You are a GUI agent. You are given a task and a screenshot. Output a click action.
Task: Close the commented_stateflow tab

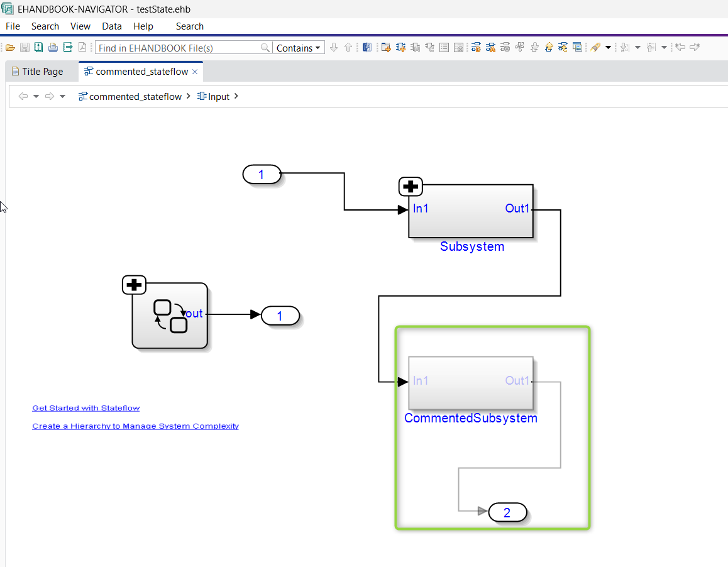pos(195,72)
